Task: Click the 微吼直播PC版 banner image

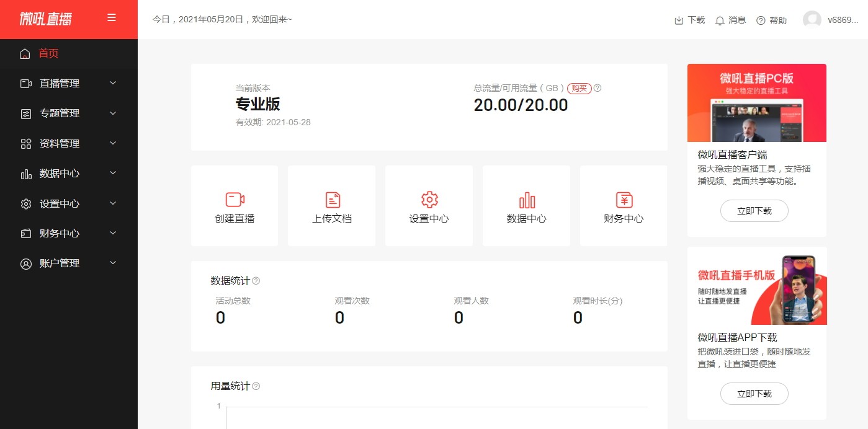Action: [757, 103]
